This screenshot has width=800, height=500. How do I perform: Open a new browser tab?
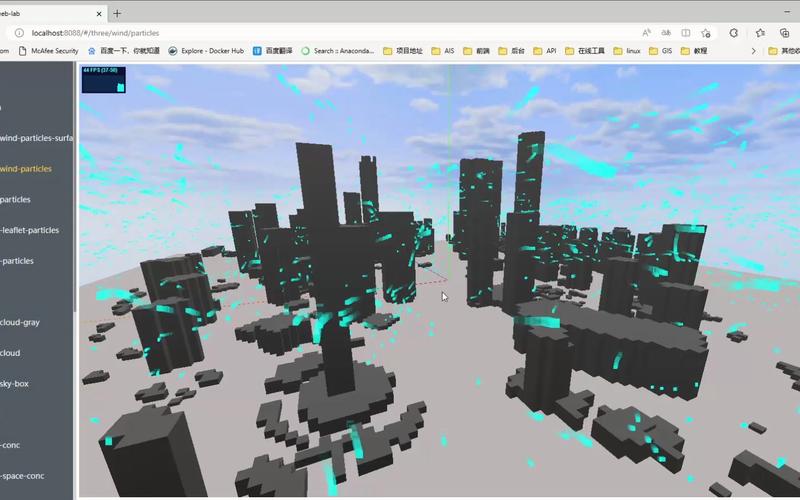117,14
